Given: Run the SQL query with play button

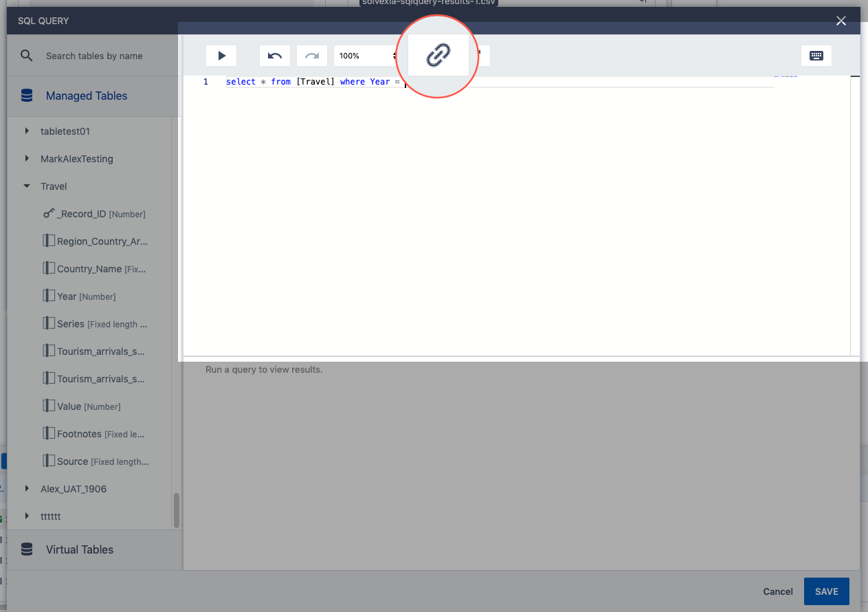Looking at the screenshot, I should (x=221, y=56).
